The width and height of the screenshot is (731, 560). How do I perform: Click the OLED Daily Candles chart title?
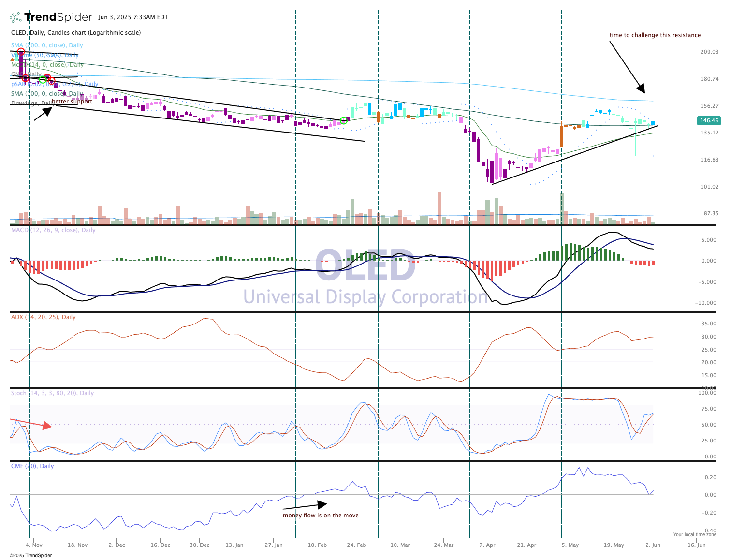point(76,33)
